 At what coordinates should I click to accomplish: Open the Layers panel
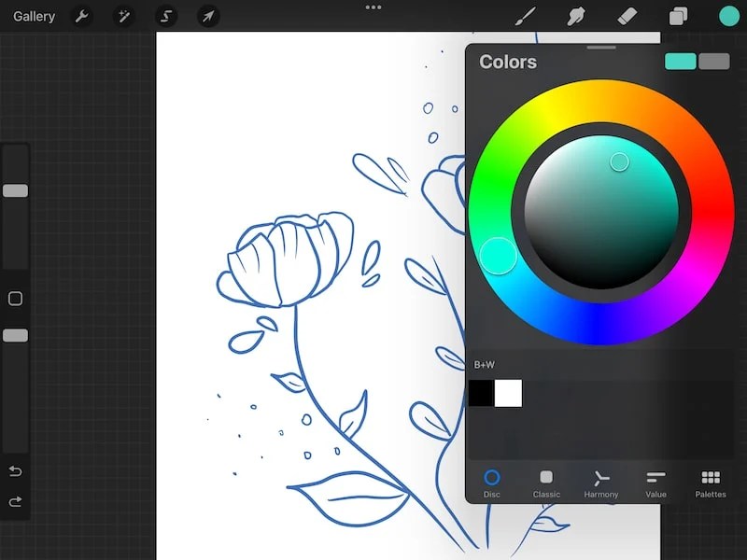(x=678, y=16)
